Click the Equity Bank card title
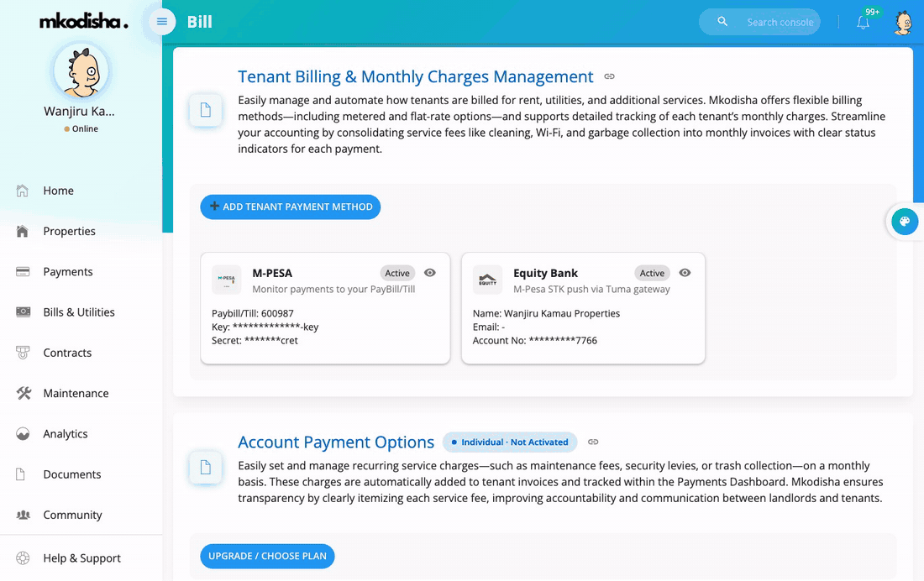The image size is (924, 581). pyautogui.click(x=546, y=273)
